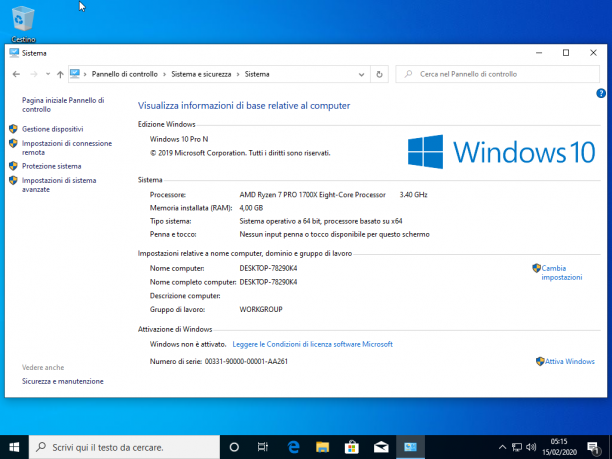Screen dimensions: 612x459
Task: Click shield icon beside Gestione dispositivi
Action: point(13,129)
